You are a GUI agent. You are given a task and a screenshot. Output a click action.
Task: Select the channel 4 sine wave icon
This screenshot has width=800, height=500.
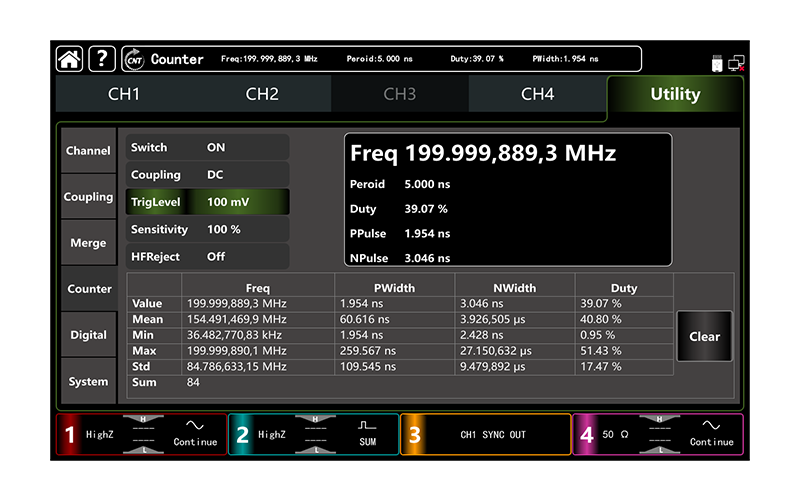pos(711,427)
